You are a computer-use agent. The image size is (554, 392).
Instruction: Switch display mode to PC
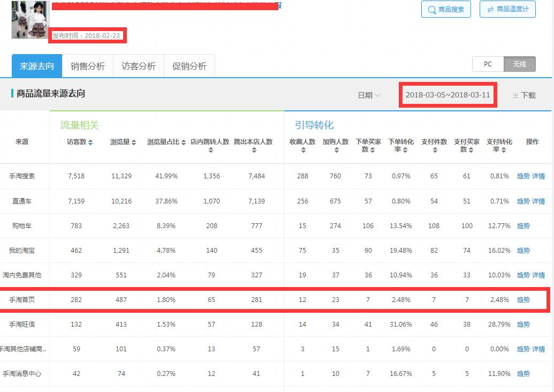487,64
